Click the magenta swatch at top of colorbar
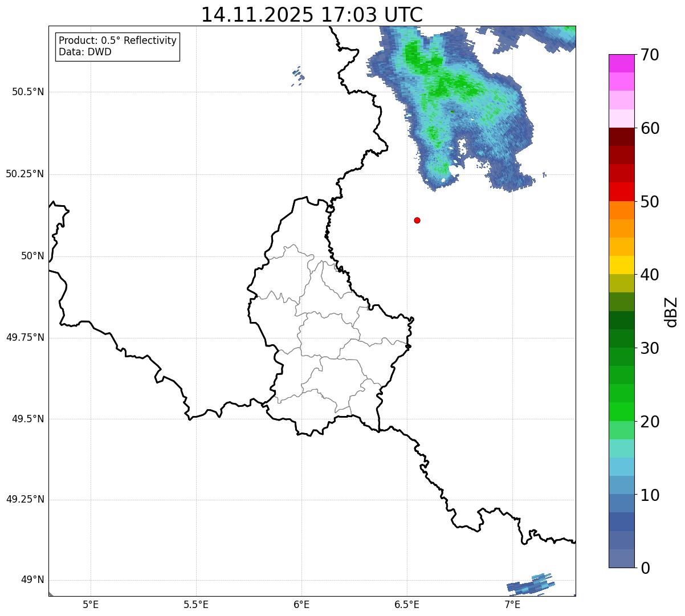 [622, 63]
